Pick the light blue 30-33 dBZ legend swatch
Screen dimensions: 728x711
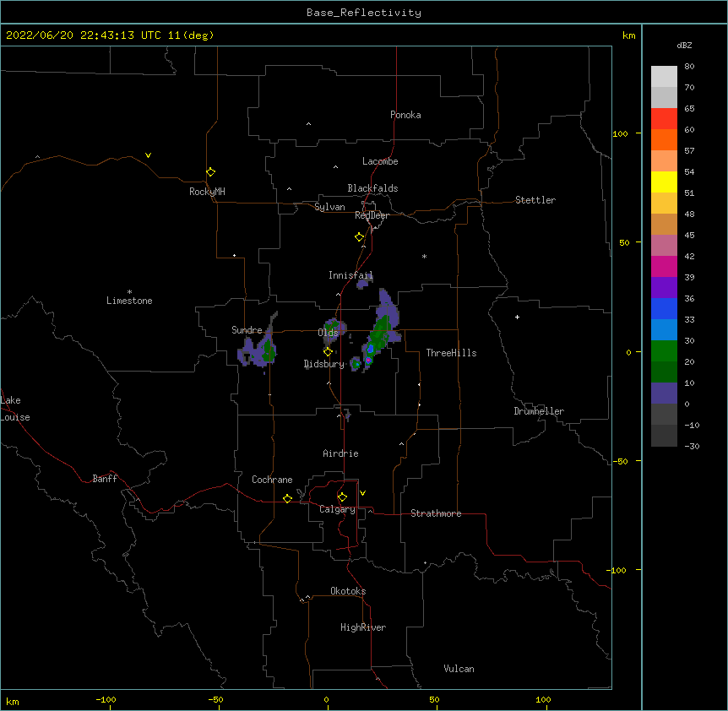[664, 329]
